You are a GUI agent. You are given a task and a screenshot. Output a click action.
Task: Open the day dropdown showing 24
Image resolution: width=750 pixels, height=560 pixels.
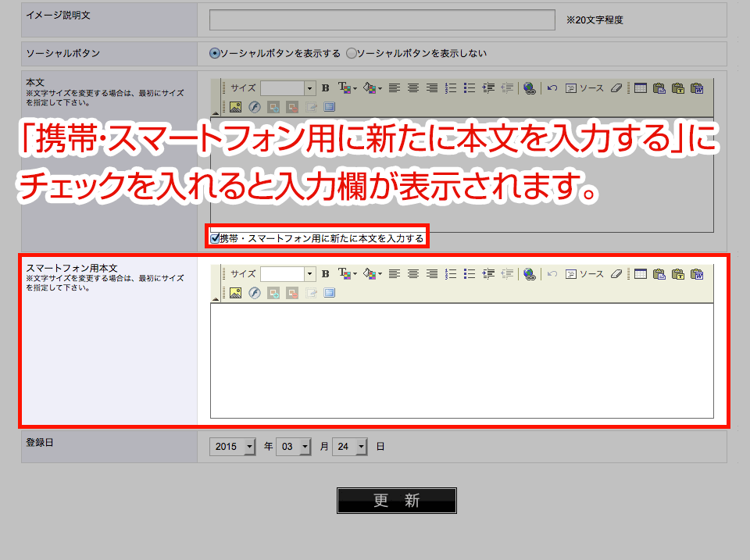350,447
